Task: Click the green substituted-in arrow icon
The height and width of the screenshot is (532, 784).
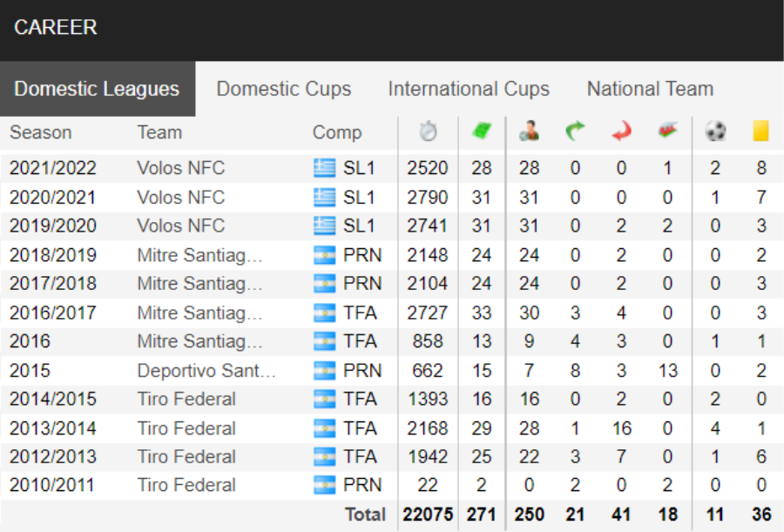Action: tap(575, 131)
